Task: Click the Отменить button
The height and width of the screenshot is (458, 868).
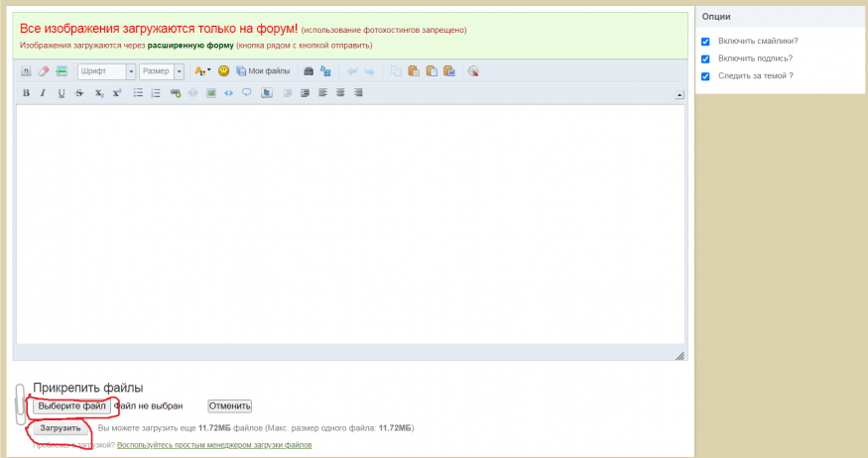Action: (x=229, y=406)
